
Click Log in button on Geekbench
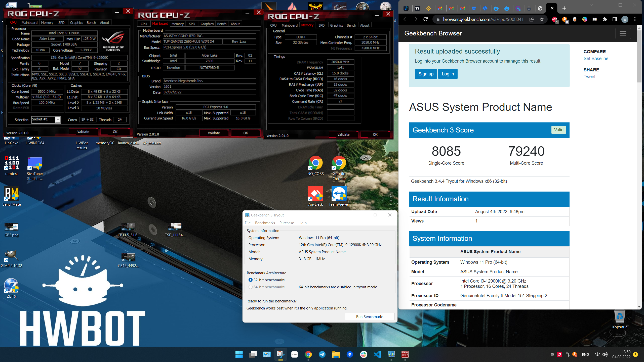(x=448, y=74)
